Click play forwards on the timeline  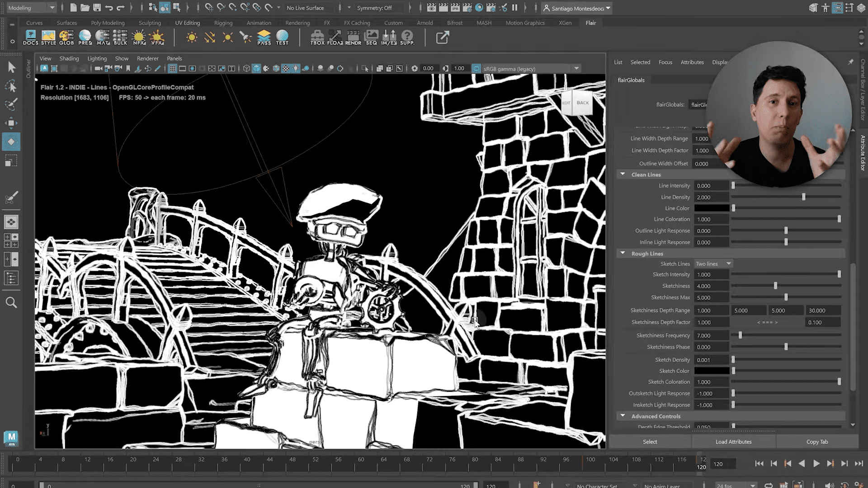point(816,464)
